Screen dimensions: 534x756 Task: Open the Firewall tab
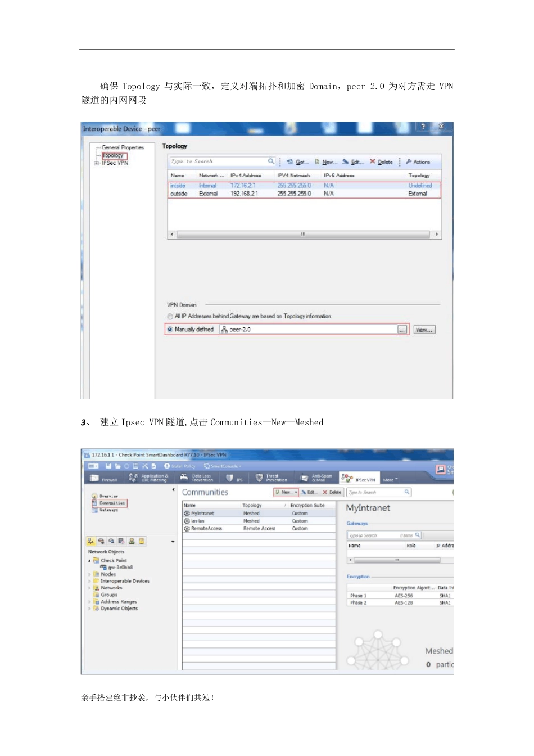tap(103, 478)
